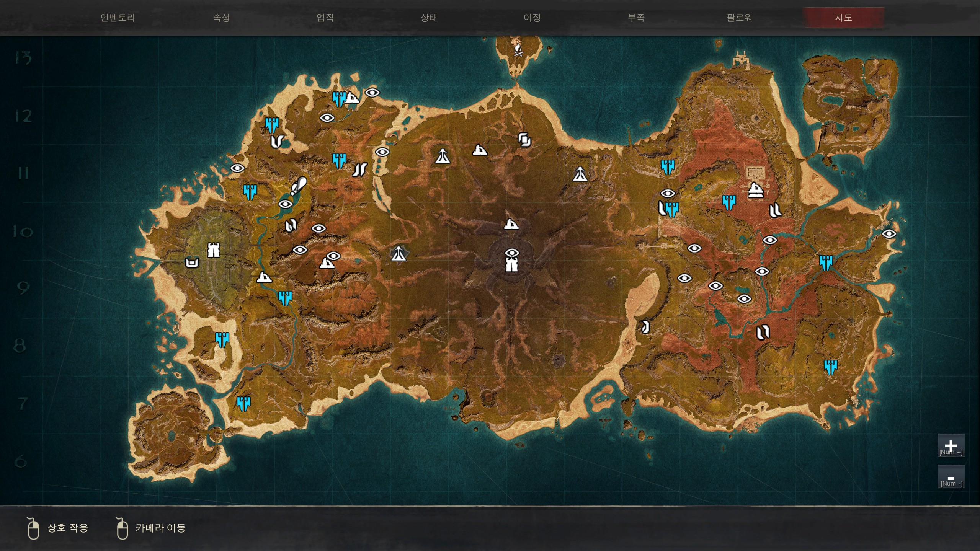Screen dimensions: 980x551
Task: Click the eye marker right of the northwestern pyramid
Action: (x=372, y=92)
